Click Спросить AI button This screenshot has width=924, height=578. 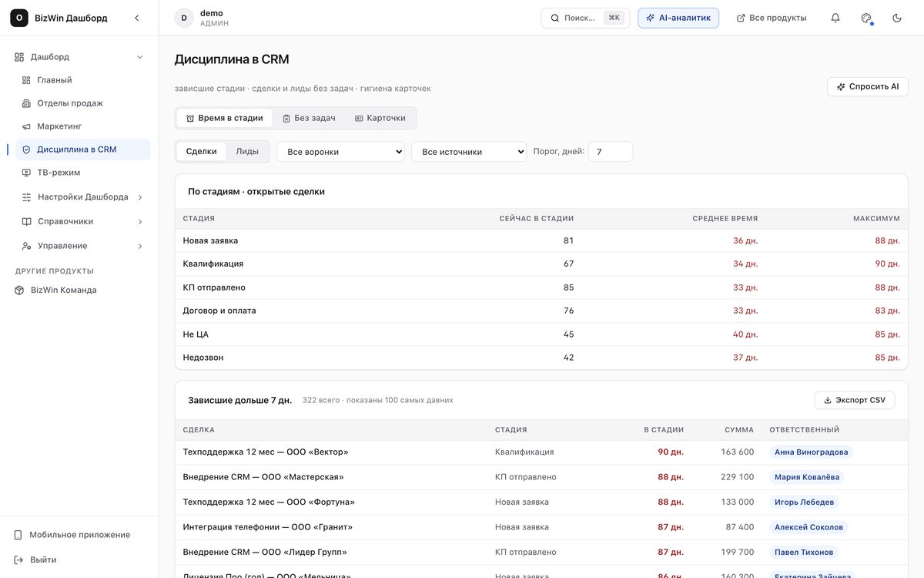[x=868, y=87]
